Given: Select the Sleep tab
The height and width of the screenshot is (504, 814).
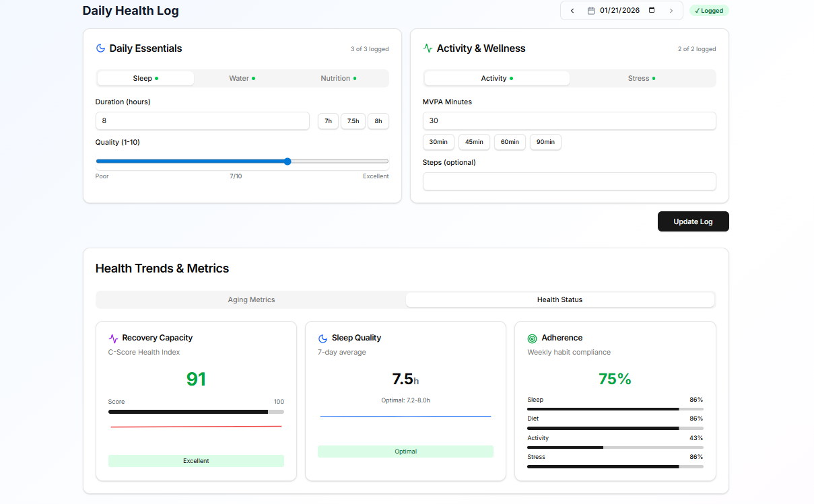Looking at the screenshot, I should 145,78.
